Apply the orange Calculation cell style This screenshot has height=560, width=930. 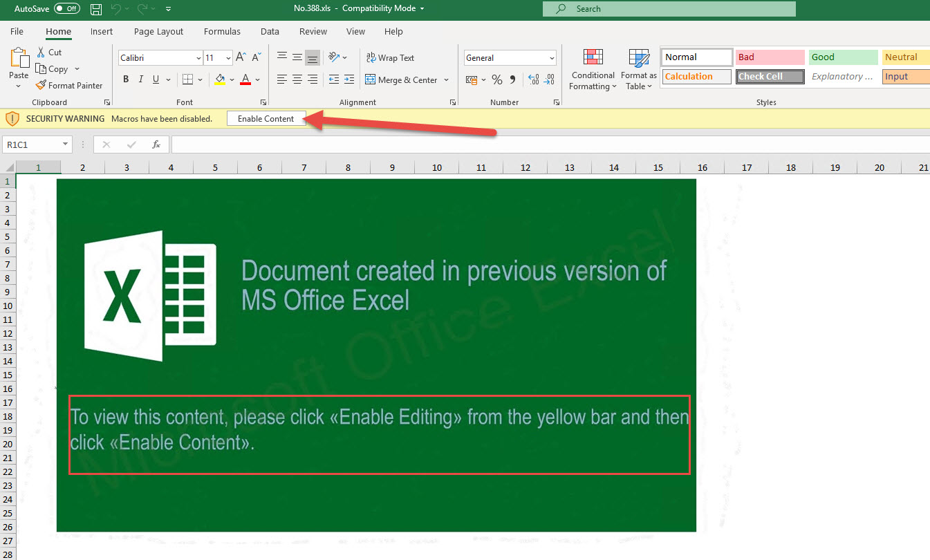697,77
